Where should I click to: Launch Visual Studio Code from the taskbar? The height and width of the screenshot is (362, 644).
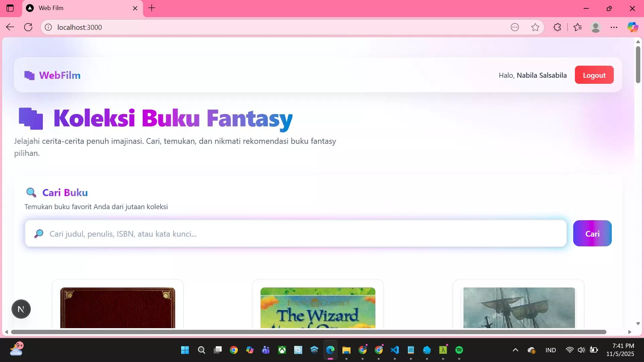395,350
